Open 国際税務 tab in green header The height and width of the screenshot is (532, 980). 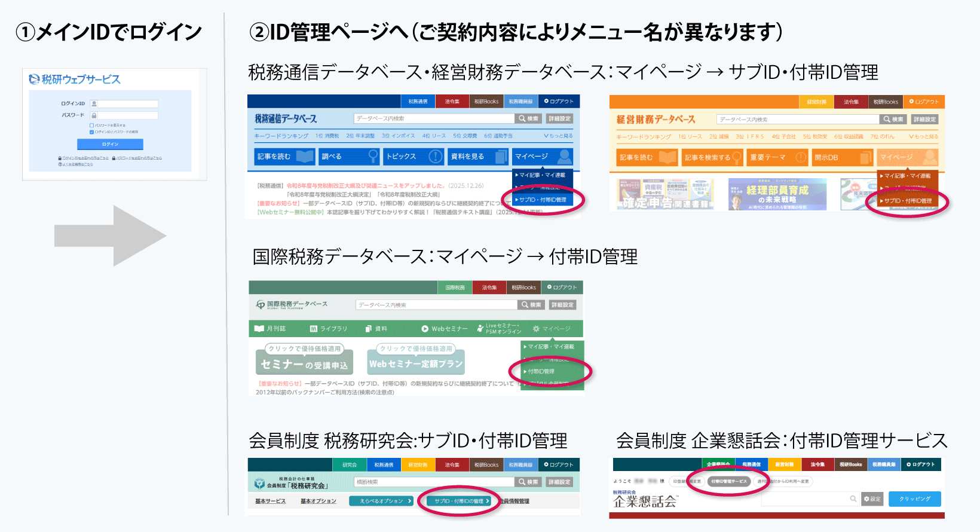455,288
